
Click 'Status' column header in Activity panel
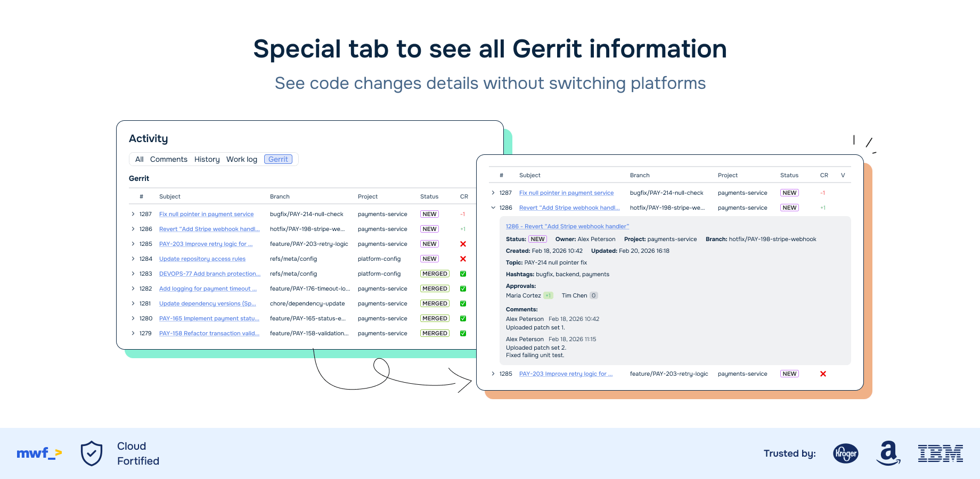(429, 196)
